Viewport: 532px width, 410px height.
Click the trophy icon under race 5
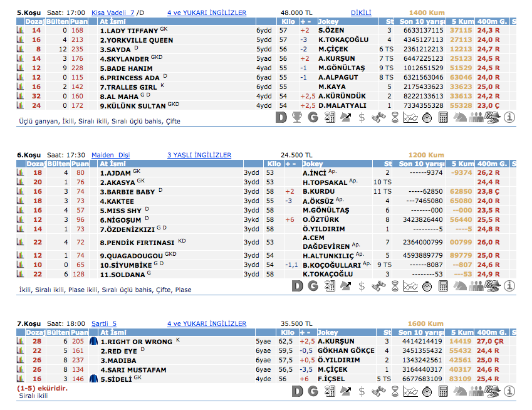click(297, 117)
